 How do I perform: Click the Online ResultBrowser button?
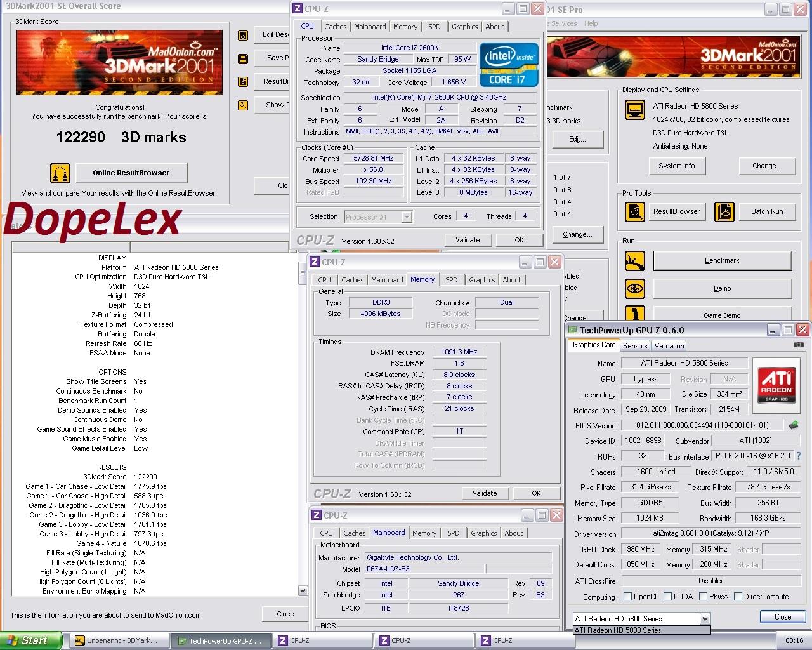click(x=131, y=173)
